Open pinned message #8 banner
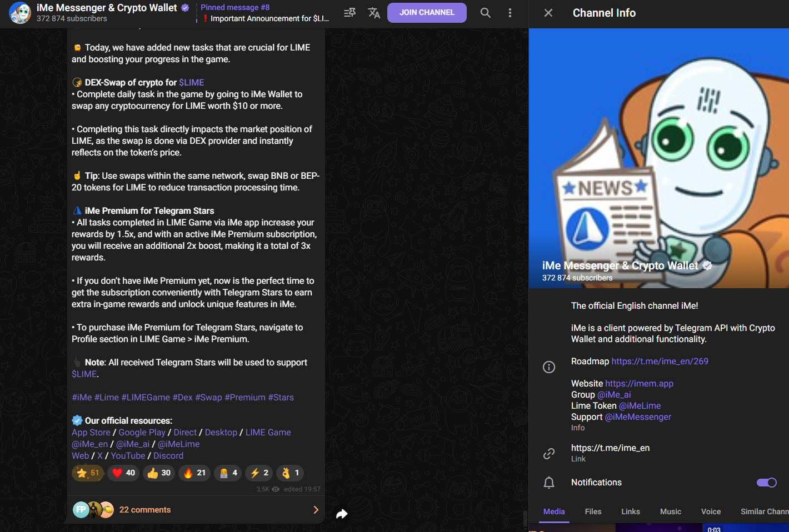The image size is (789, 532). click(x=264, y=13)
